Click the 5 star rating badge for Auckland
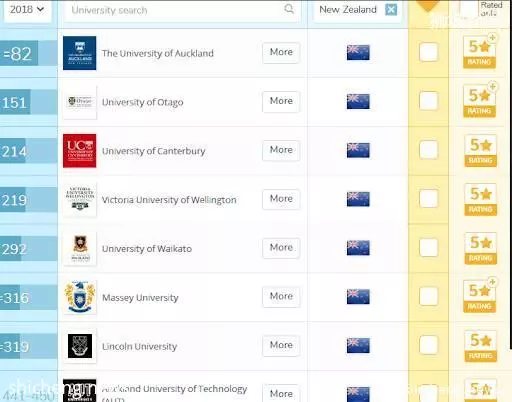Screen dimensions: 512x402 pos(479,52)
